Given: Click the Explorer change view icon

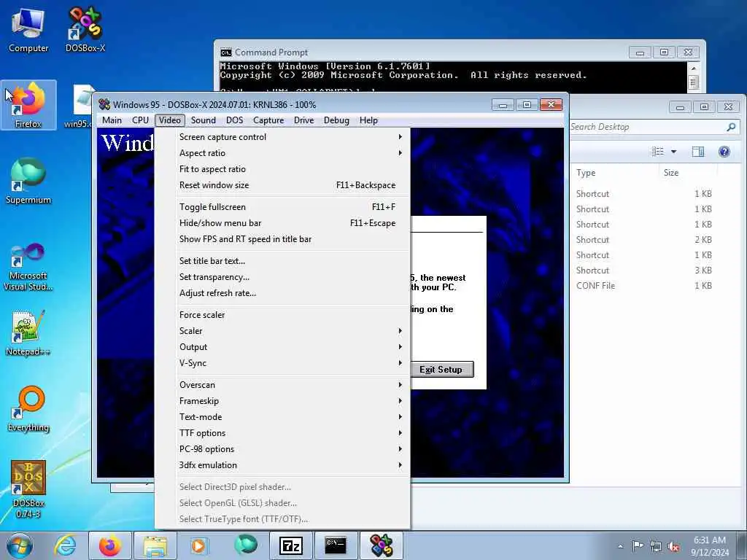Looking at the screenshot, I should tap(658, 152).
